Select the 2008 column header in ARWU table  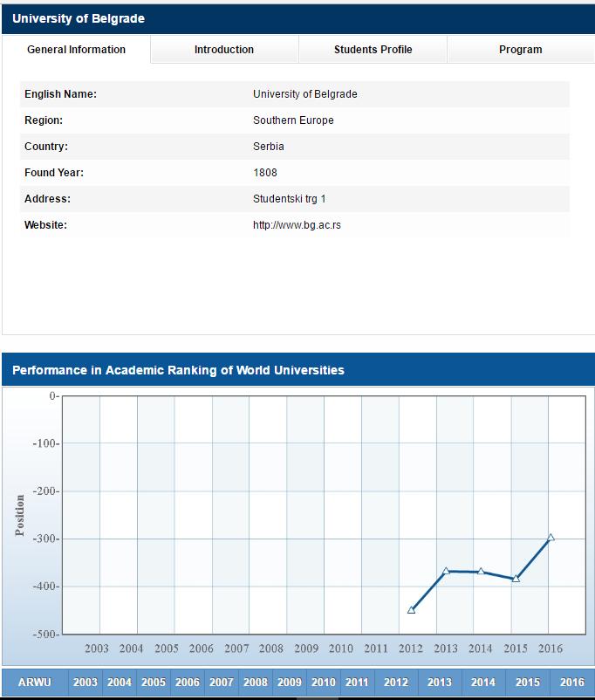pos(256,683)
